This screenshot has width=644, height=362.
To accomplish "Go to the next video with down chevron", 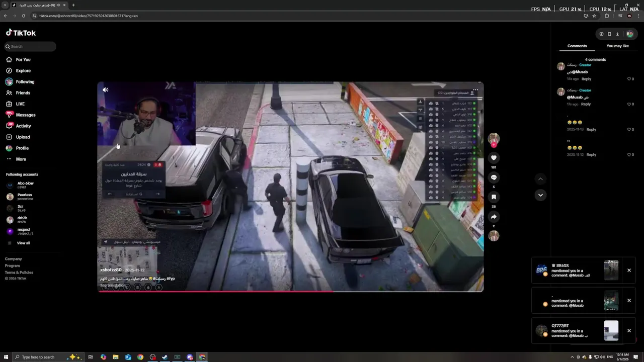I will 540,195.
